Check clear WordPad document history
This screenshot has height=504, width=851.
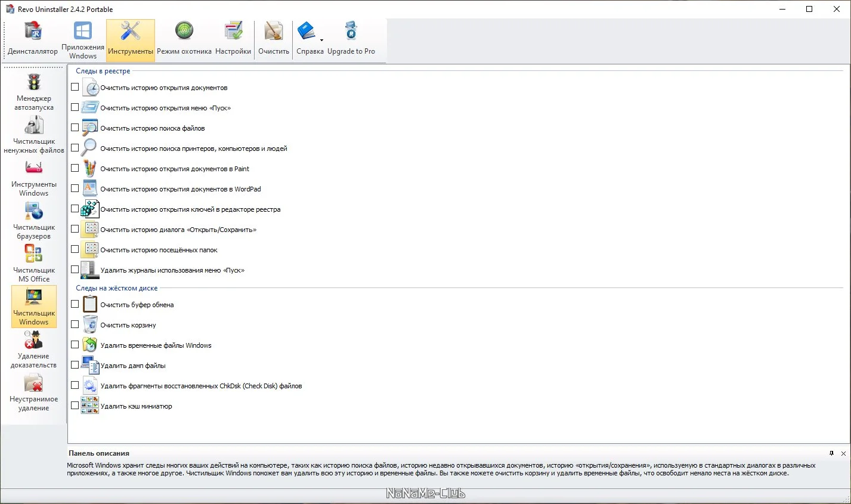coord(75,188)
